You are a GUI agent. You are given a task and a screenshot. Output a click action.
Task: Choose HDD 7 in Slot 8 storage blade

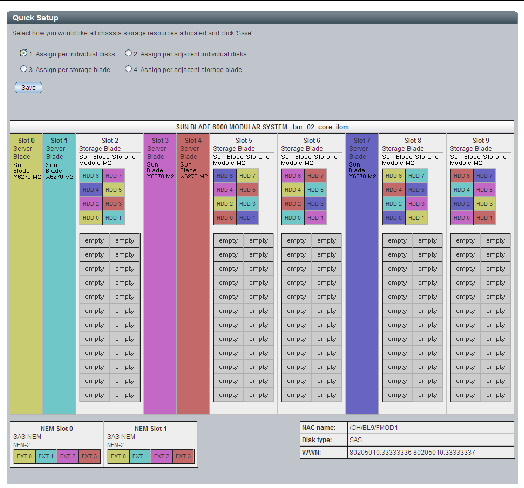[417, 176]
